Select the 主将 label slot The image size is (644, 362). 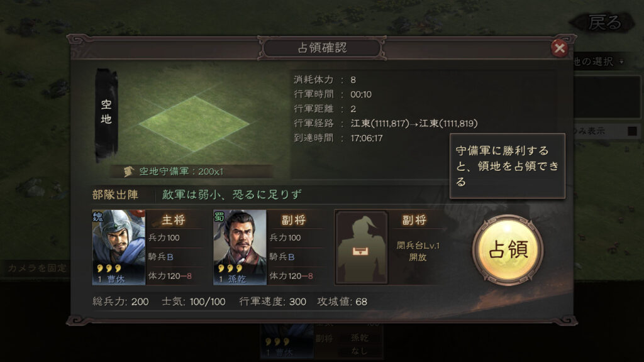pyautogui.click(x=174, y=220)
